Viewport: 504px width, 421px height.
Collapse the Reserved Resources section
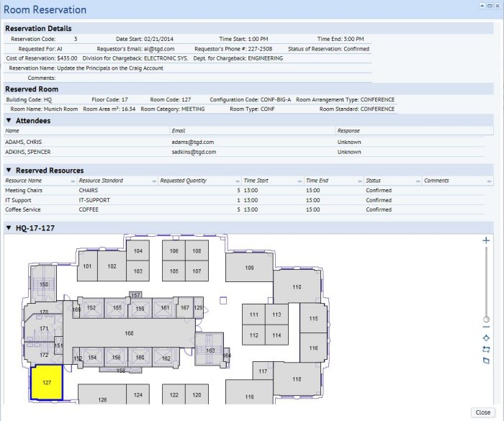point(9,171)
